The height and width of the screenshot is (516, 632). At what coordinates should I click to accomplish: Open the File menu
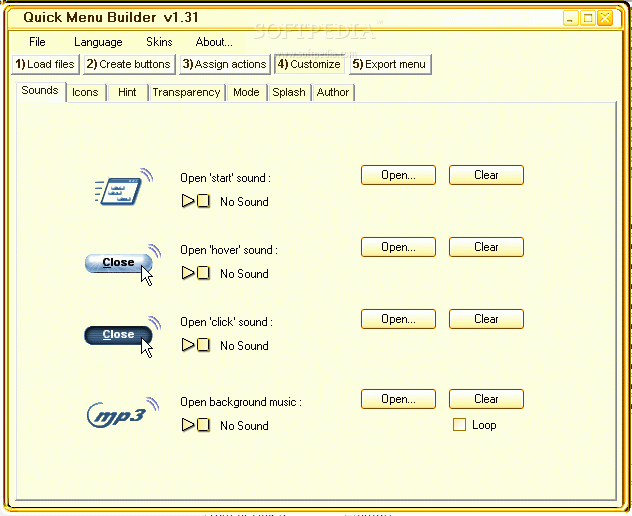coord(37,42)
